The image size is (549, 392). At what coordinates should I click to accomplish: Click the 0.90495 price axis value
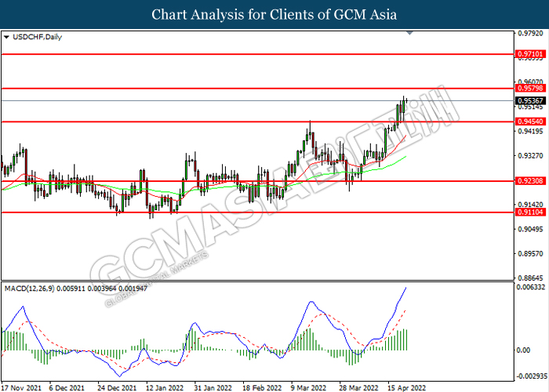pyautogui.click(x=530, y=229)
